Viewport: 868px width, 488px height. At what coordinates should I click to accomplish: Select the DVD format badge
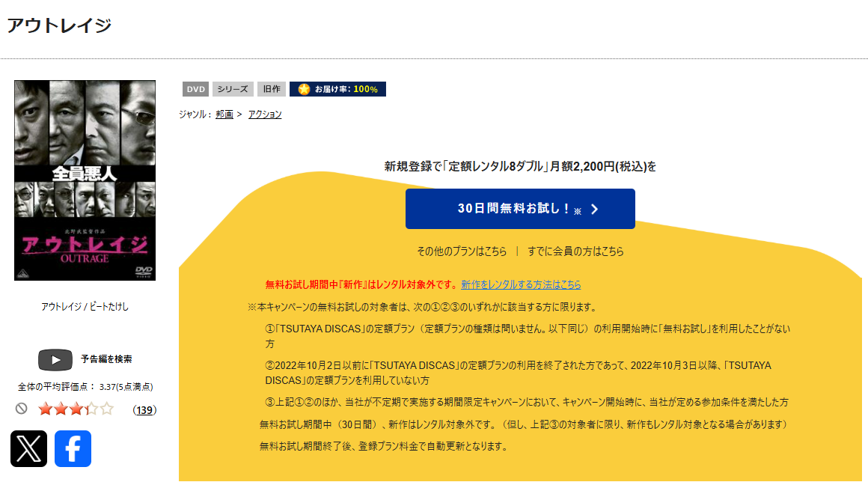[195, 88]
